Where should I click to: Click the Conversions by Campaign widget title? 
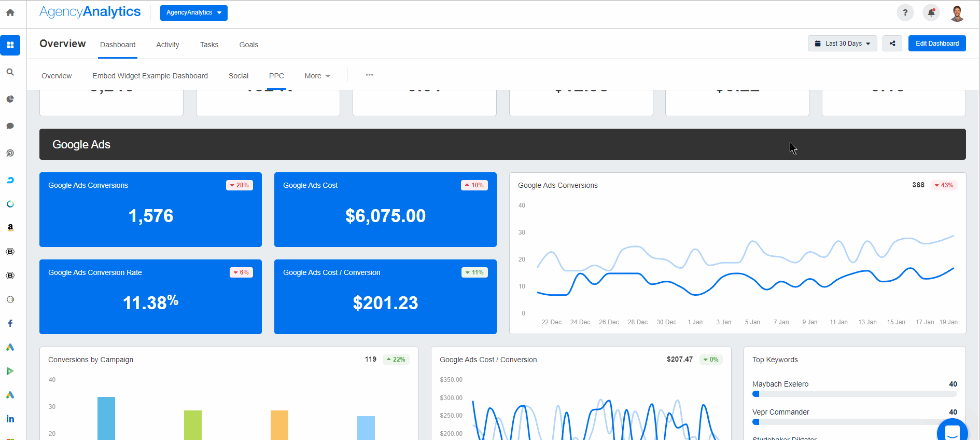[91, 360]
